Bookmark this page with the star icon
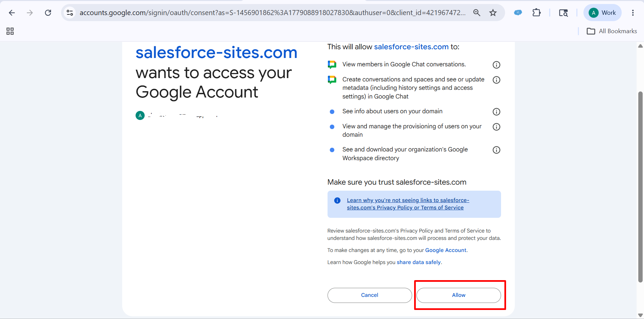Image resolution: width=644 pixels, height=319 pixels. click(x=493, y=13)
